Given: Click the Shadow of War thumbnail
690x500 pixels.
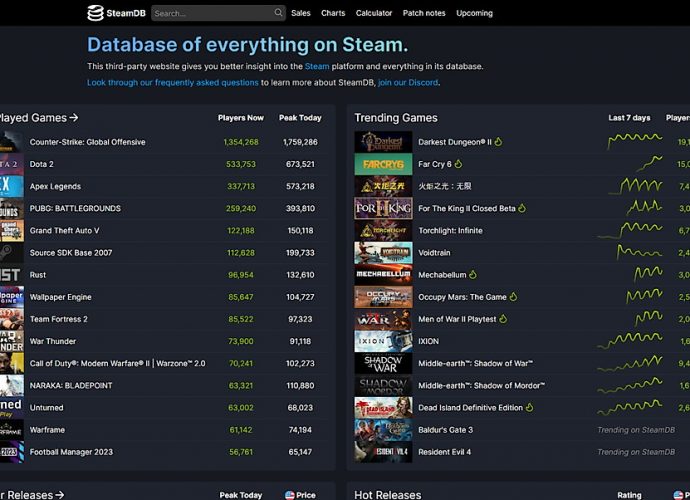Looking at the screenshot, I should (x=383, y=364).
